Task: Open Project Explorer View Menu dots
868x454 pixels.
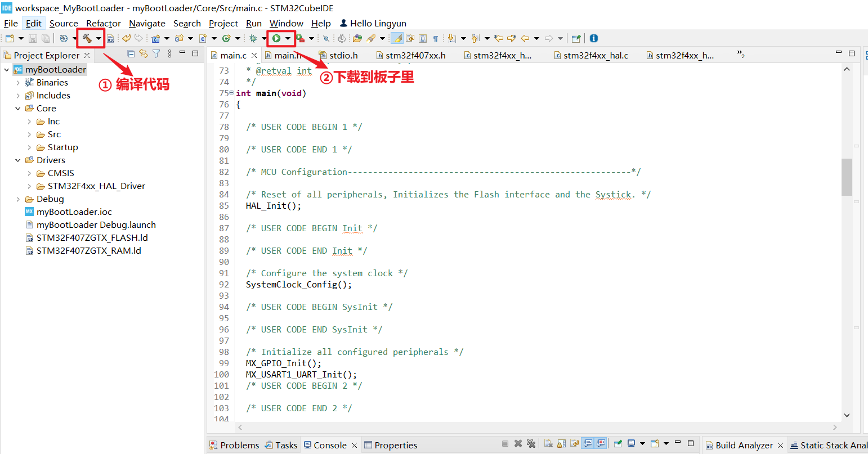Action: click(169, 53)
